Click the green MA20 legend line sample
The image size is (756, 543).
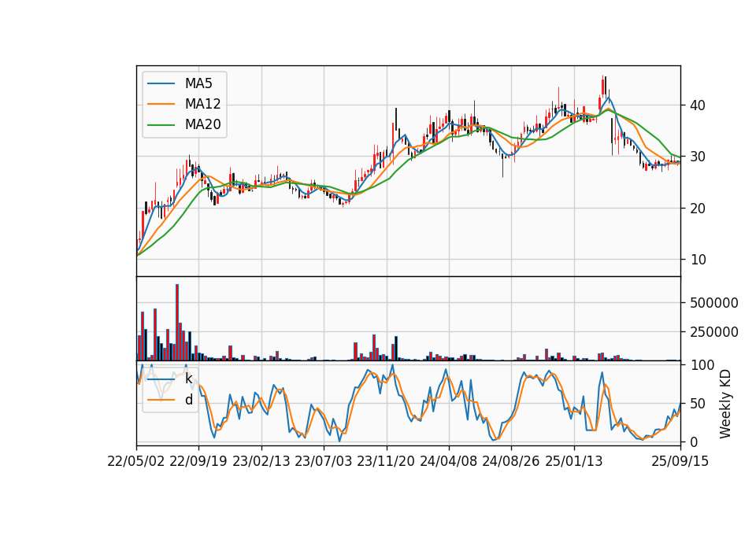click(x=161, y=125)
